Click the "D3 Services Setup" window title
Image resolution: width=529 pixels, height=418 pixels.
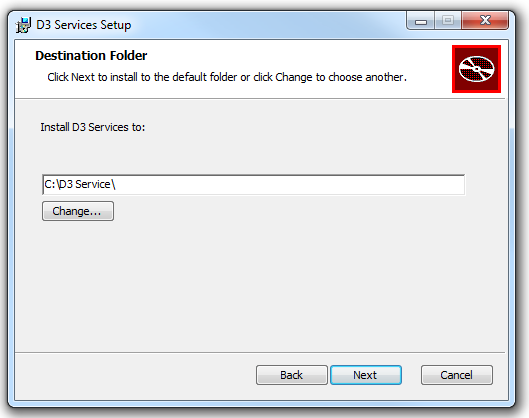pos(84,25)
